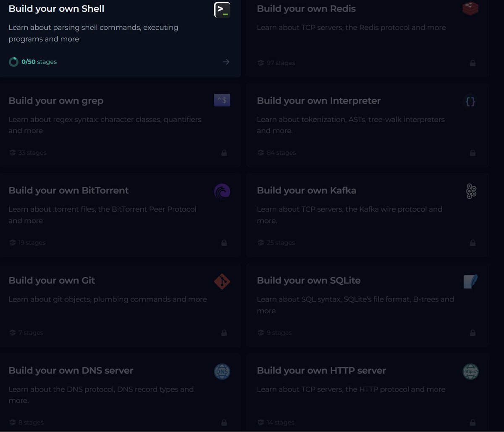
Task: Click the Redis protocol description text
Action: coord(352,27)
